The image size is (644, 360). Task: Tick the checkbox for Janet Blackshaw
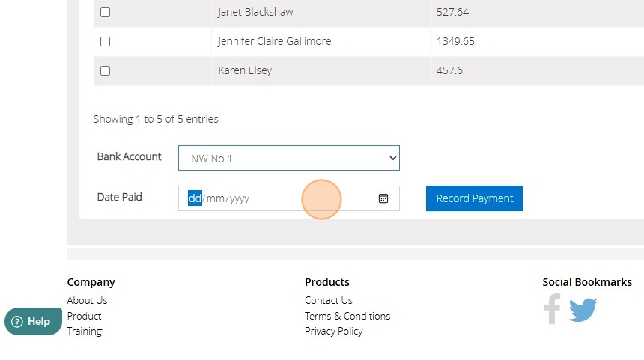coord(105,13)
